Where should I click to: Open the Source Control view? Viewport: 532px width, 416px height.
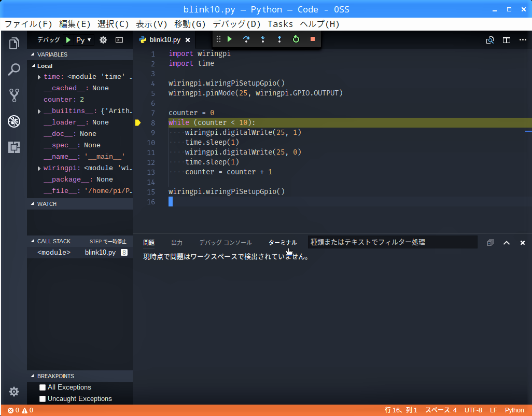click(14, 95)
